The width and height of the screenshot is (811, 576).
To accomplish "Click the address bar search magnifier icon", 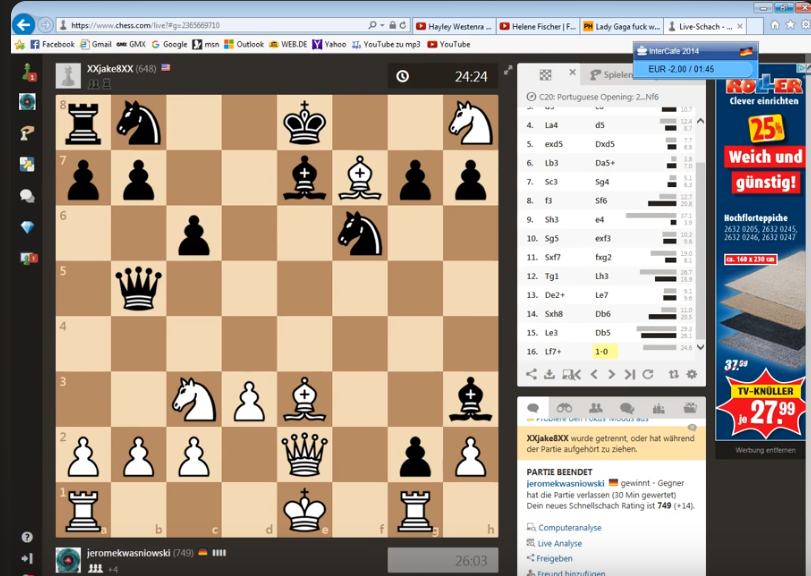I will tap(372, 25).
